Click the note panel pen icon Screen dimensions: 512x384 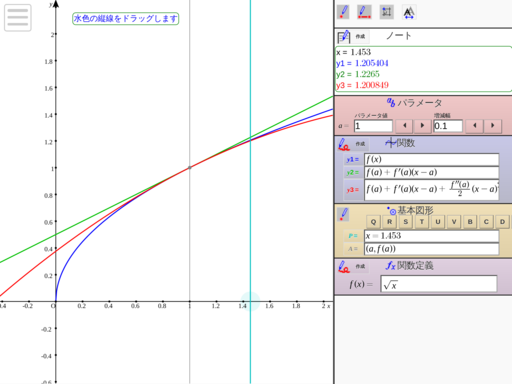click(x=343, y=36)
